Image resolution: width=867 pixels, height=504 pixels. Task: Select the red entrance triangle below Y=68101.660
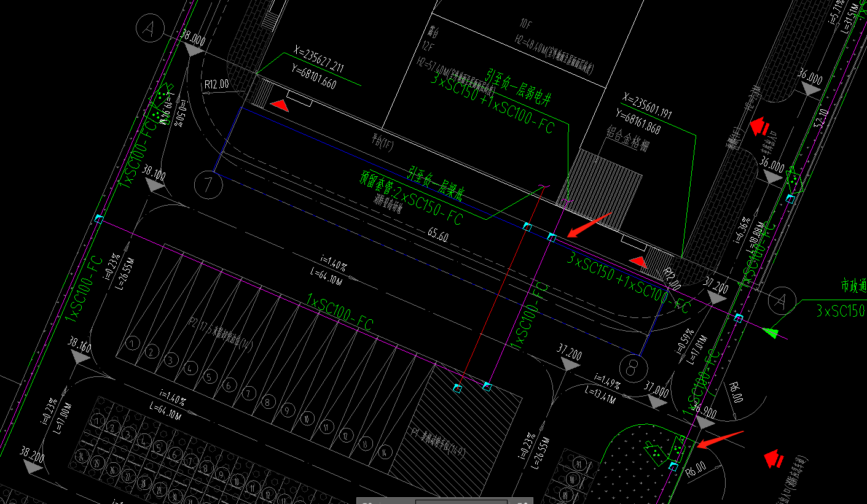pyautogui.click(x=280, y=106)
